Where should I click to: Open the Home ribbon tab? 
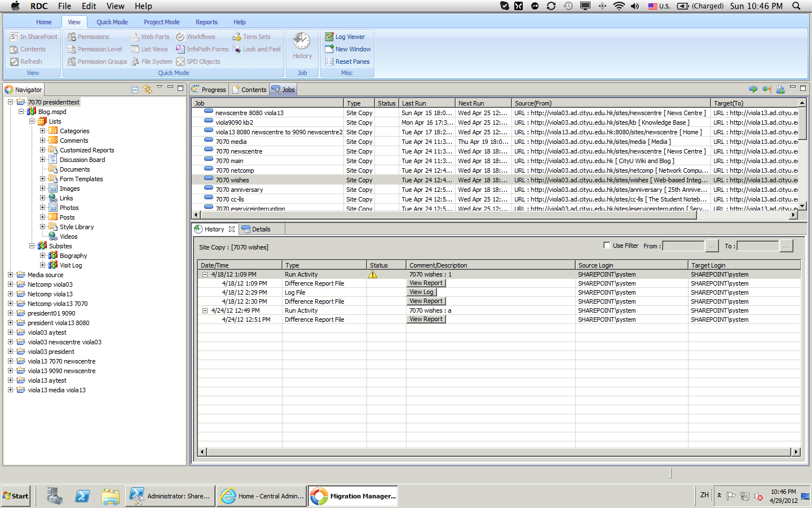point(44,22)
